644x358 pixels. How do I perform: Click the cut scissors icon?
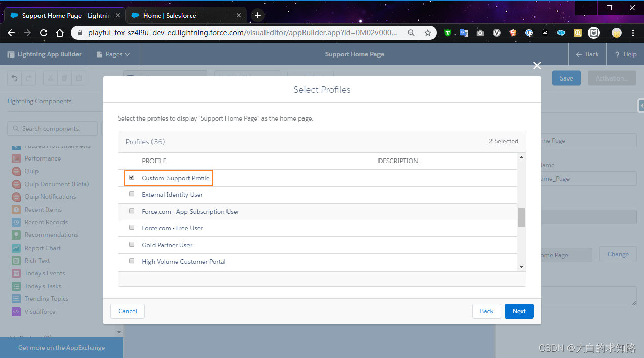(x=50, y=78)
